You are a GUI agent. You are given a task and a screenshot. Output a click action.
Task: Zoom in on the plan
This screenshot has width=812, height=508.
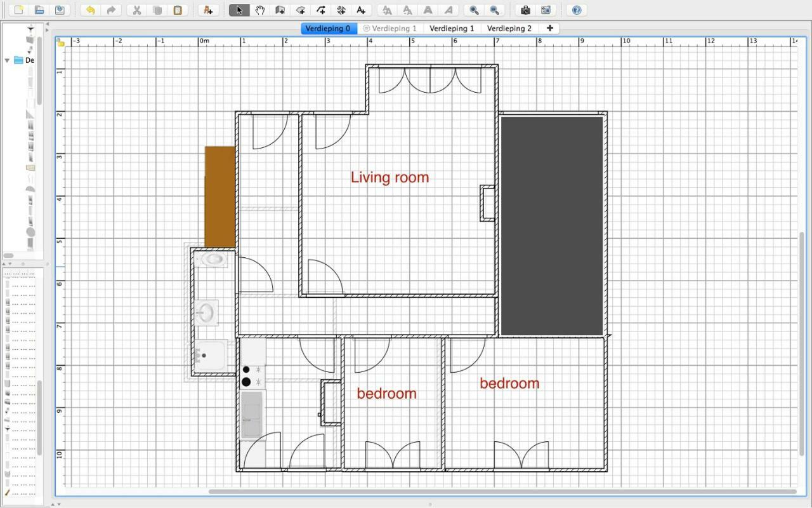click(474, 10)
